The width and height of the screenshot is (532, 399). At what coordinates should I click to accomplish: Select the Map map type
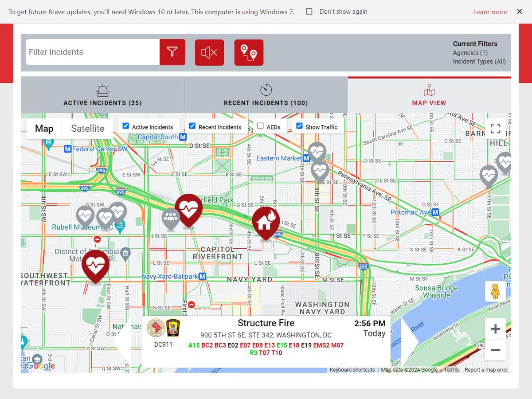tap(44, 129)
